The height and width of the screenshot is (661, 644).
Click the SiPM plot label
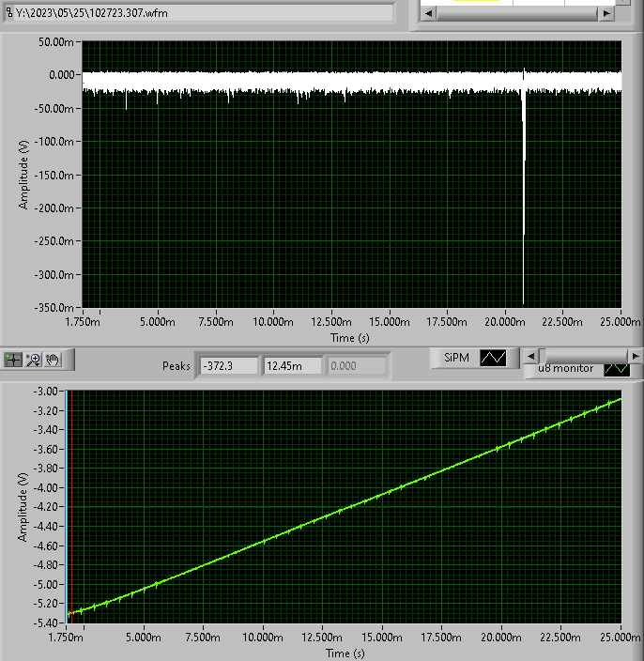coord(457,358)
